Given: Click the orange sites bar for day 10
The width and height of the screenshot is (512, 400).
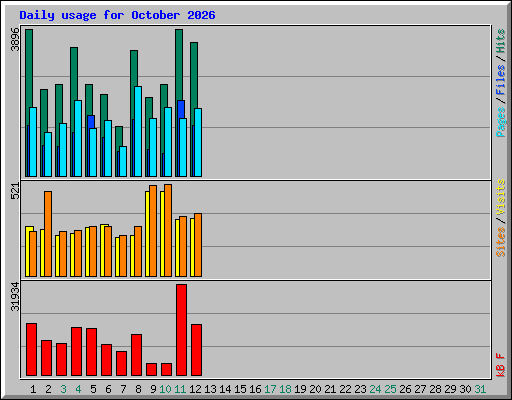Looking at the screenshot, I should click(168, 230).
